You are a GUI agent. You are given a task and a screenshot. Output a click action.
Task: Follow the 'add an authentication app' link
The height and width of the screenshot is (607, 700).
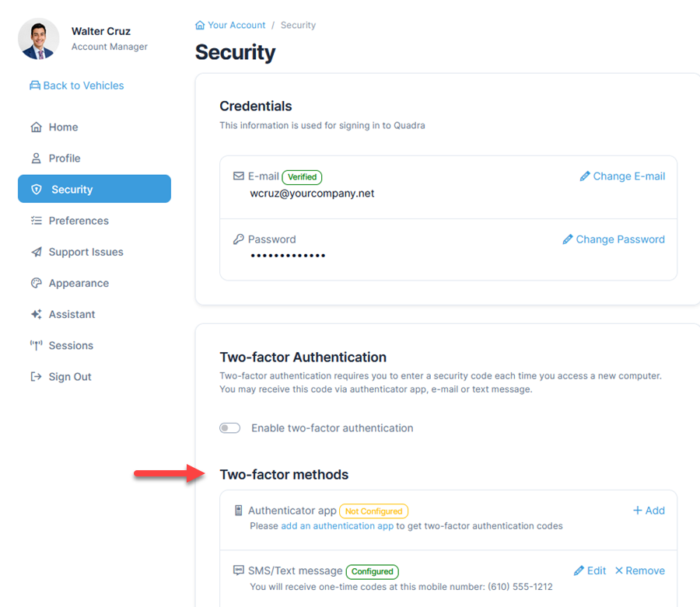(x=337, y=526)
